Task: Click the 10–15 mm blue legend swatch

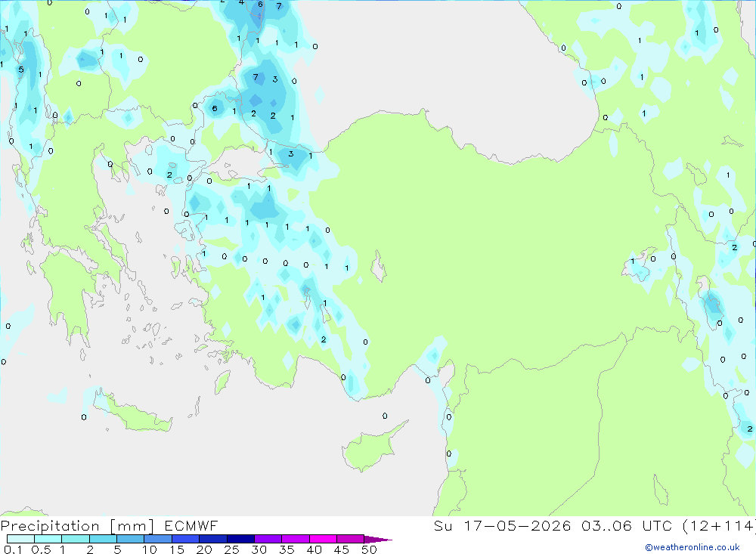Action: [x=158, y=539]
